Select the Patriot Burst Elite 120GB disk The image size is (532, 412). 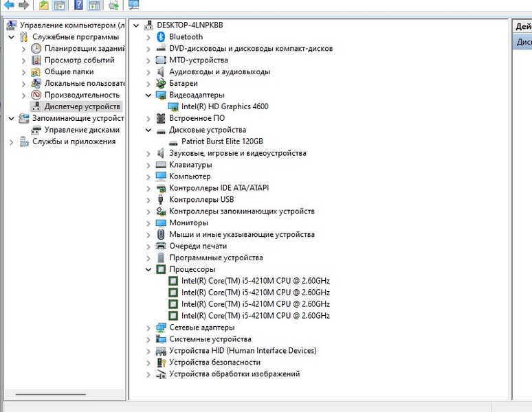(222, 141)
